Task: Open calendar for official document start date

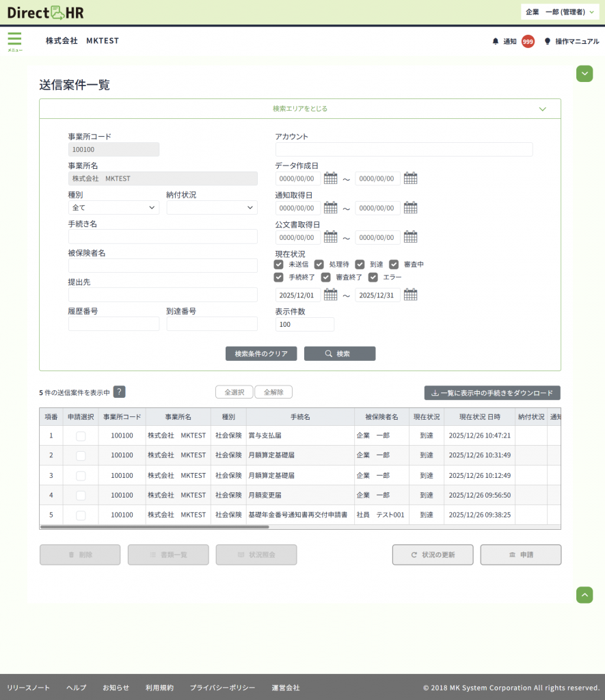Action: click(331, 237)
